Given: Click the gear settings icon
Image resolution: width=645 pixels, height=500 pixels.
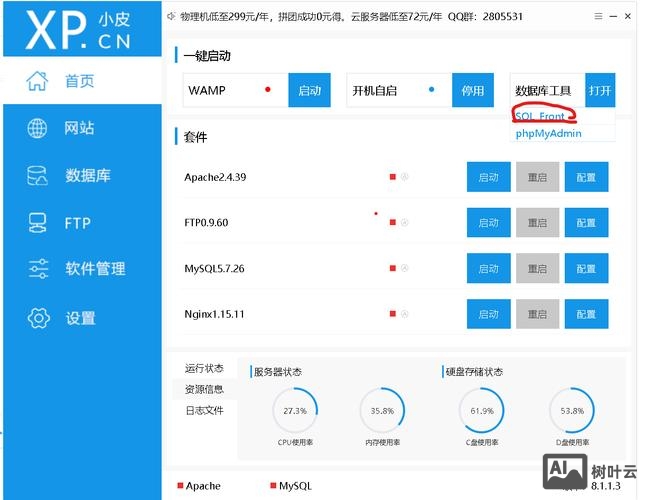Looking at the screenshot, I should 39,318.
